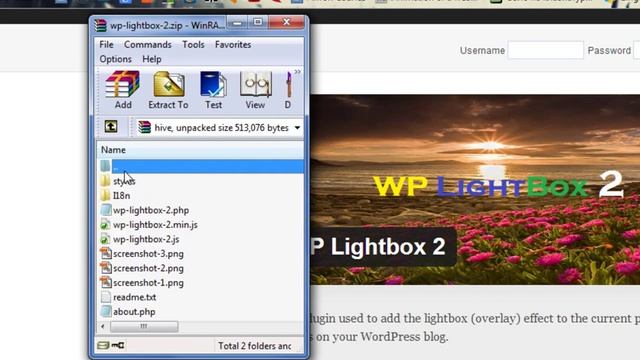Click the WinRAR title bar icon
The height and width of the screenshot is (360, 640).
pyautogui.click(x=100, y=25)
